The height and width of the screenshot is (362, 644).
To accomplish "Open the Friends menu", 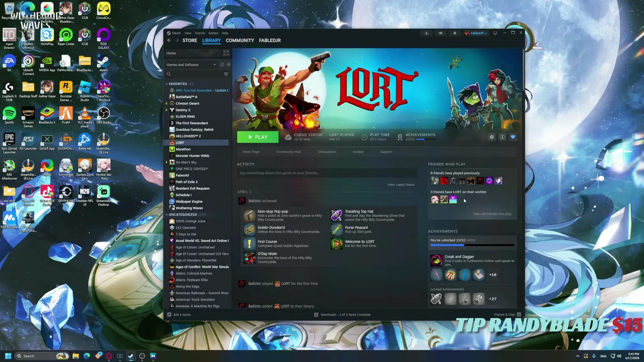I will [x=200, y=33].
